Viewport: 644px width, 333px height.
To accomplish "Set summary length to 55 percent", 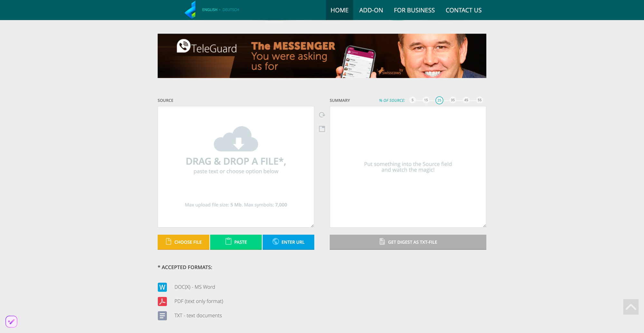I will (479, 100).
